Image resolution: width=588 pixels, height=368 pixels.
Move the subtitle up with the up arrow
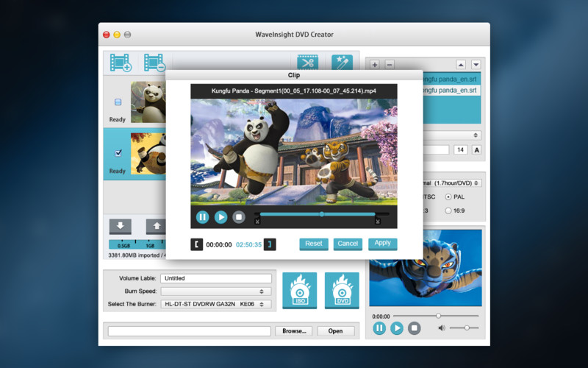tap(461, 65)
